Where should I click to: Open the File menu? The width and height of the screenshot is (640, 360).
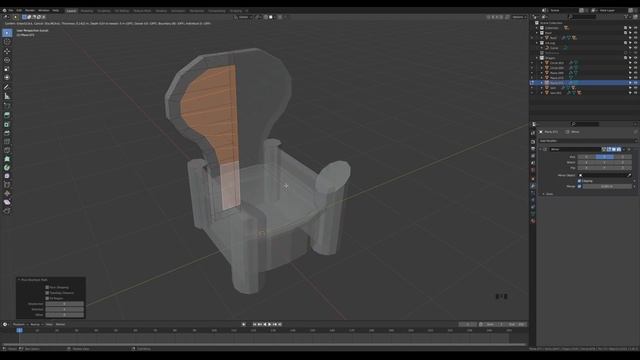[11, 11]
